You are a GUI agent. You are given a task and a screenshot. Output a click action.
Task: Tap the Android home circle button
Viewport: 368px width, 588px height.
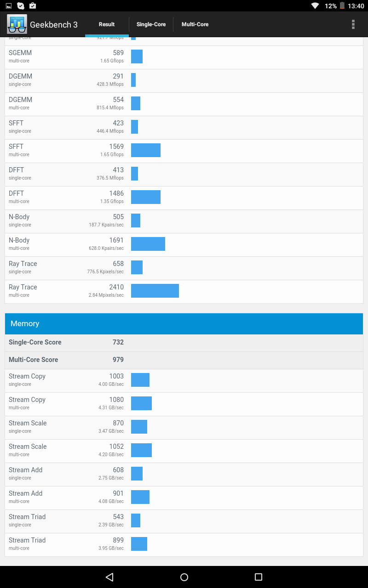coord(184,577)
